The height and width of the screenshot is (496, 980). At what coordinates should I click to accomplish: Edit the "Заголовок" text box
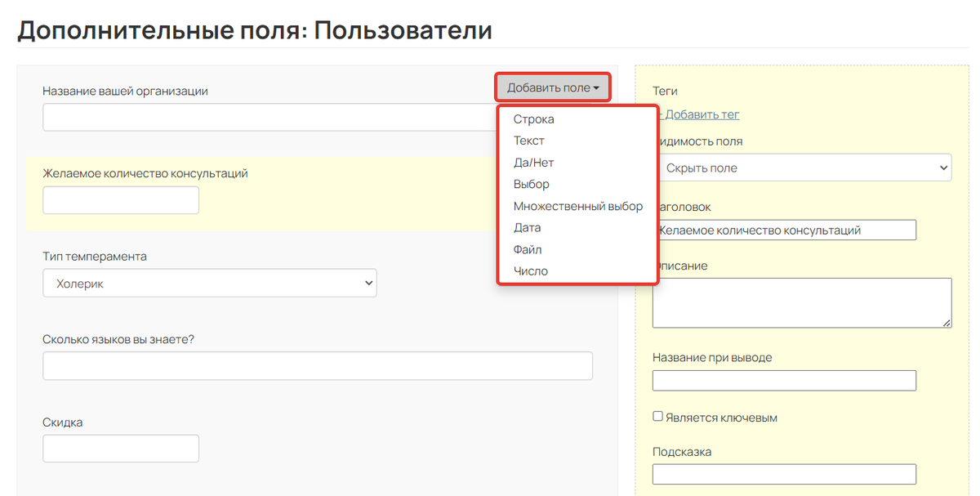click(x=784, y=230)
